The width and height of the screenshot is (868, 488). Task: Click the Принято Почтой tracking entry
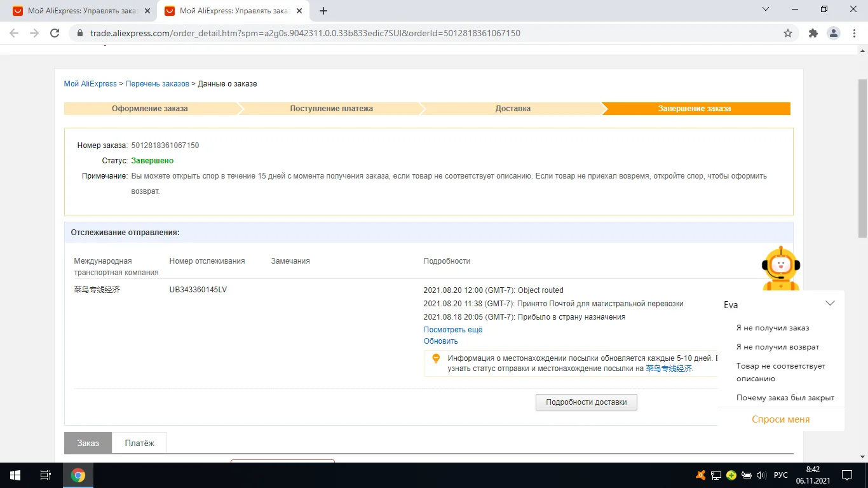(553, 304)
